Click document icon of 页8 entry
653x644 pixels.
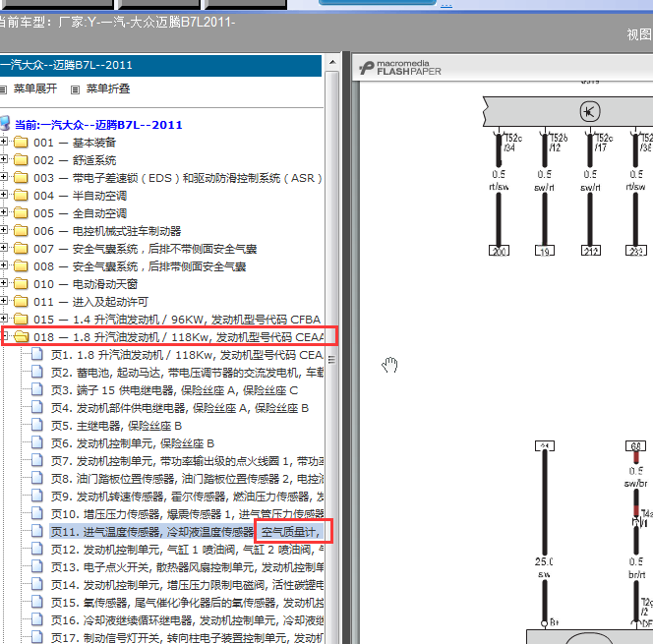pyautogui.click(x=37, y=478)
